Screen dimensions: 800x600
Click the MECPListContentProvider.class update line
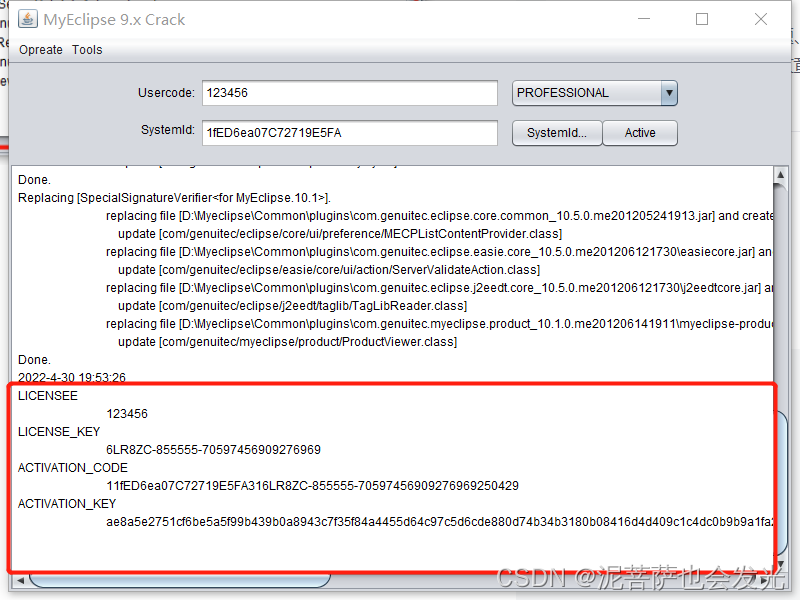tap(340, 234)
